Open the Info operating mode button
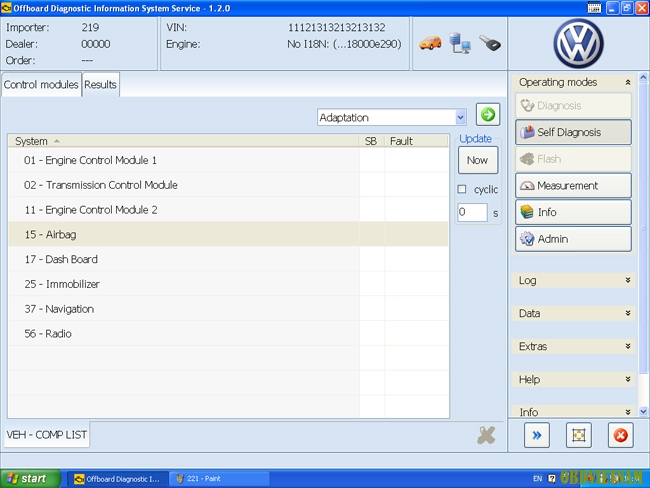This screenshot has width=650, height=488. (x=573, y=212)
